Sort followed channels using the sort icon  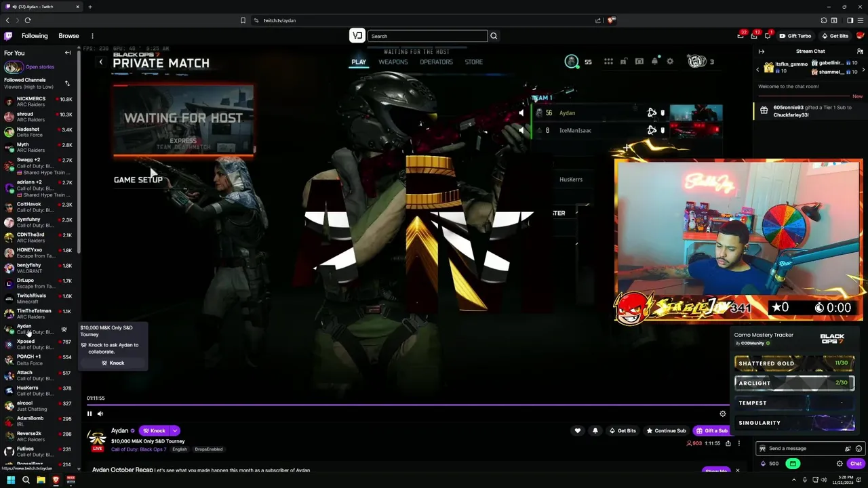pos(67,83)
